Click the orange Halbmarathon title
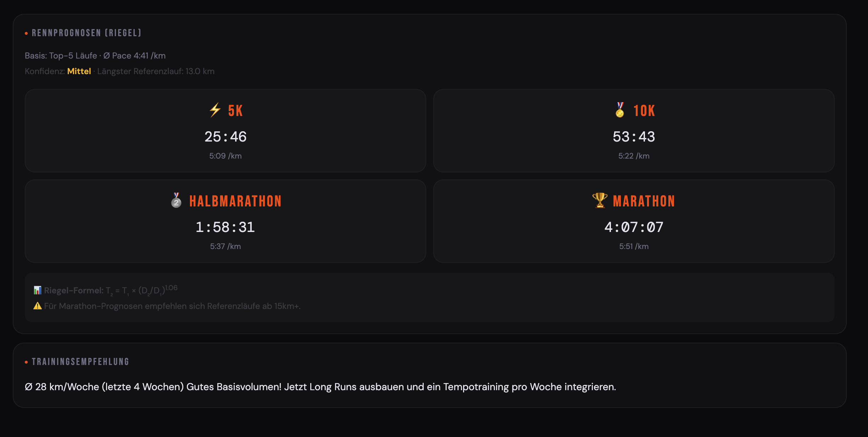The width and height of the screenshot is (868, 437). [x=235, y=201]
